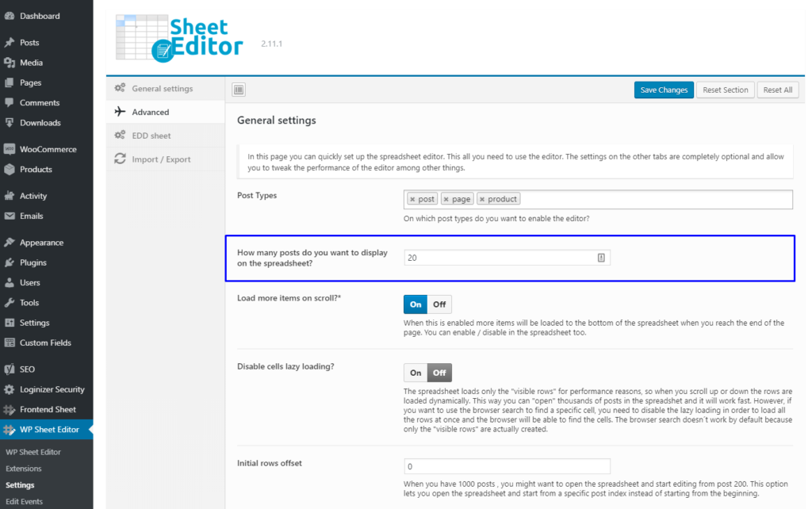
Task: Open the SEO sidebar menu
Action: (x=27, y=369)
